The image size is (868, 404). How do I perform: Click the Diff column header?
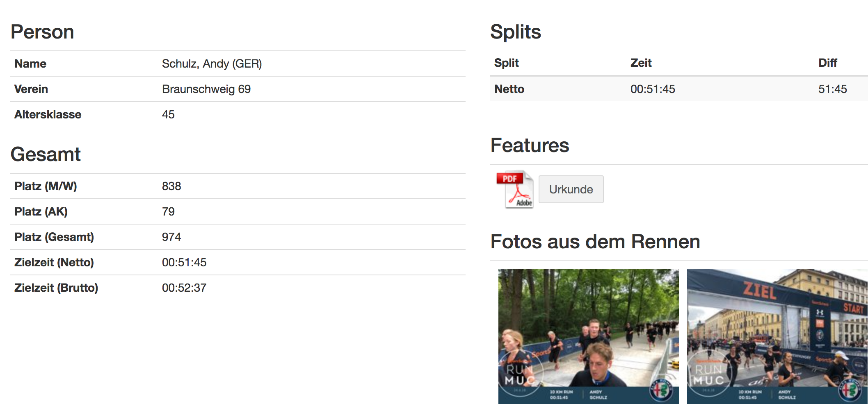[x=827, y=63]
